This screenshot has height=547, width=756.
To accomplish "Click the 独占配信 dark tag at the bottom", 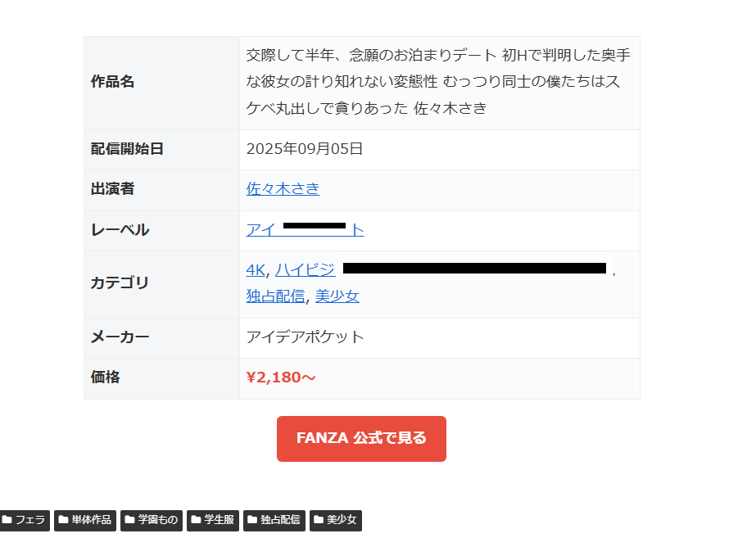I will click(x=274, y=521).
